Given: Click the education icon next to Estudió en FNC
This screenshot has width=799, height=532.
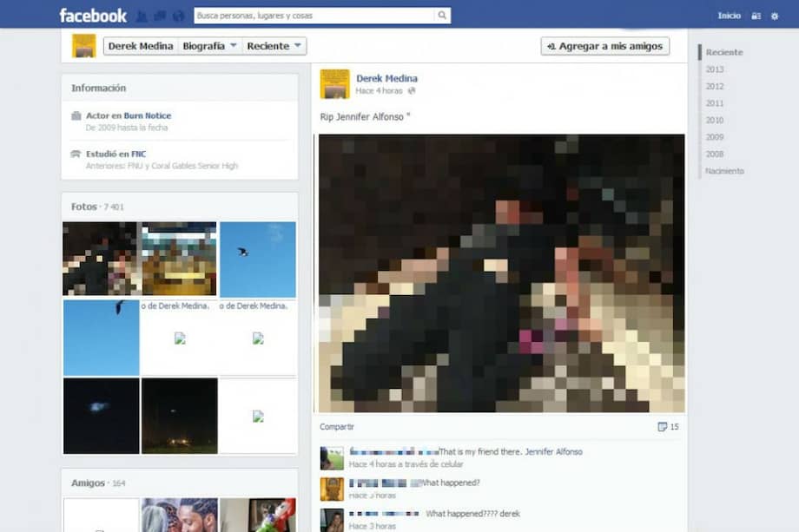Looking at the screenshot, I should pos(76,154).
